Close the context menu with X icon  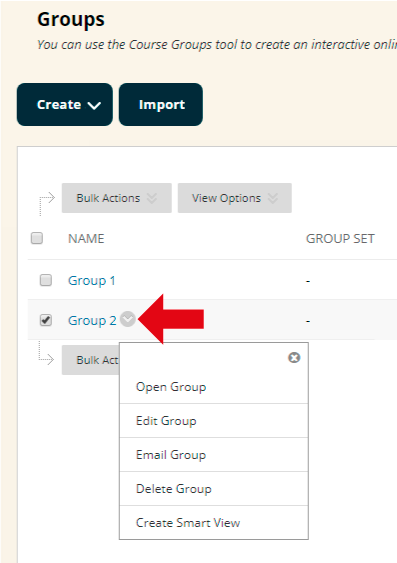294,358
